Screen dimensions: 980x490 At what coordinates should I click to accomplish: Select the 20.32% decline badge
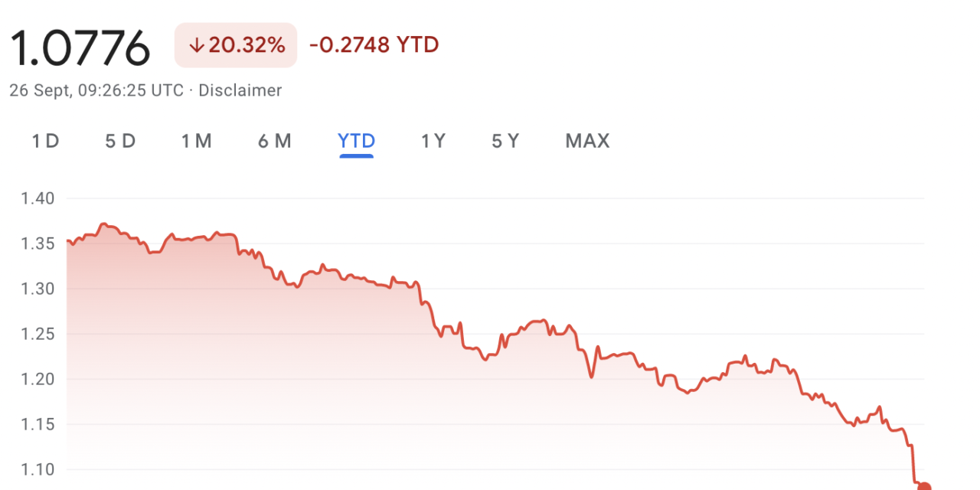point(235,44)
